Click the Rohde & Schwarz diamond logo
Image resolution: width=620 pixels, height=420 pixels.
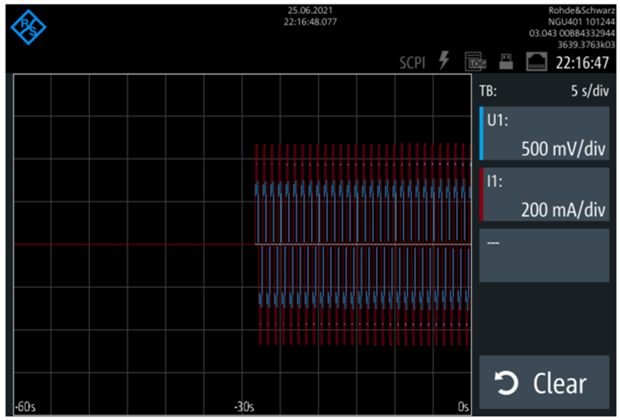pos(28,27)
